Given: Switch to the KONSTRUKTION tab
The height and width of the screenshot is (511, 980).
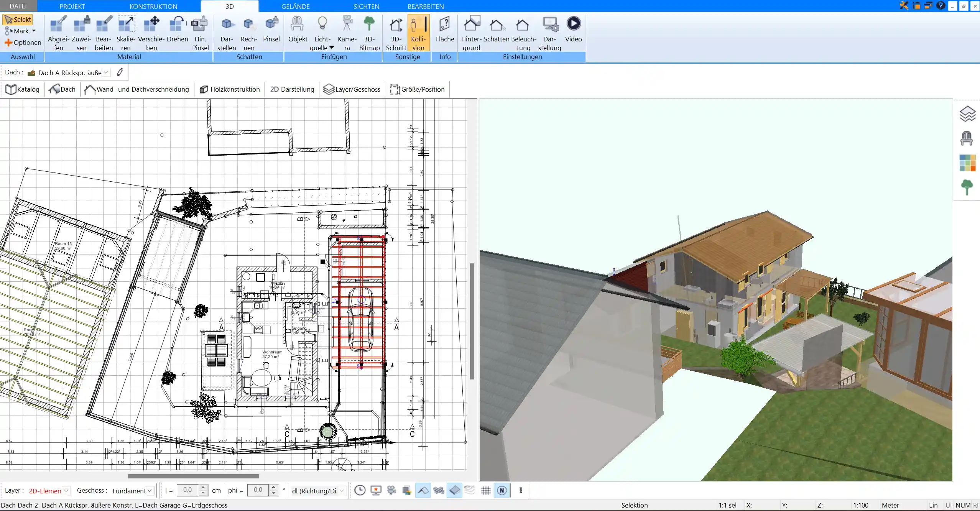Looking at the screenshot, I should pyautogui.click(x=153, y=6).
